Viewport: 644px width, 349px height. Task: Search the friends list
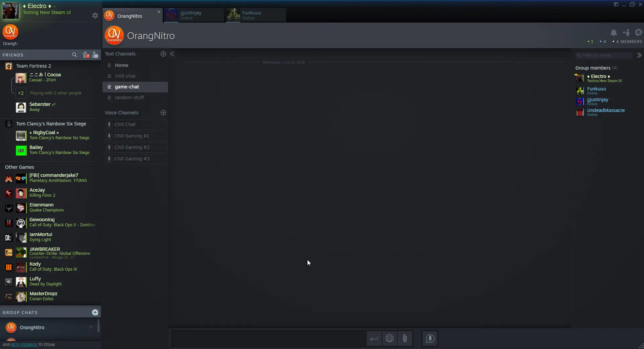[x=75, y=55]
